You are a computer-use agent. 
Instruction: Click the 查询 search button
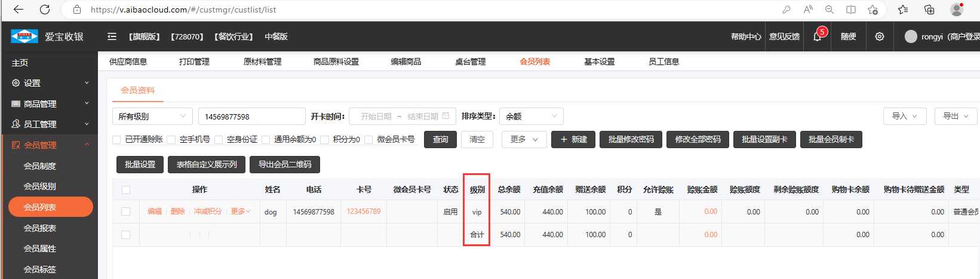(x=441, y=139)
